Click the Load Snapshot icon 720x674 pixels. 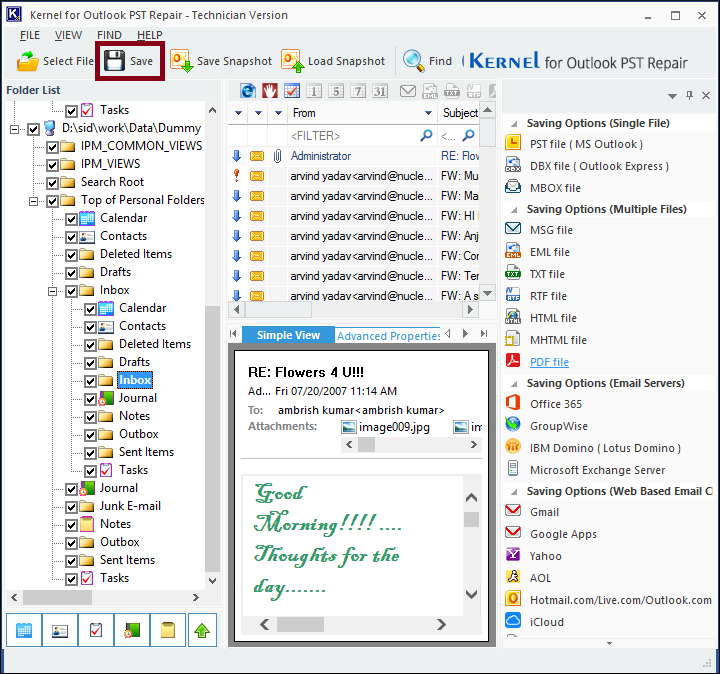coord(292,61)
